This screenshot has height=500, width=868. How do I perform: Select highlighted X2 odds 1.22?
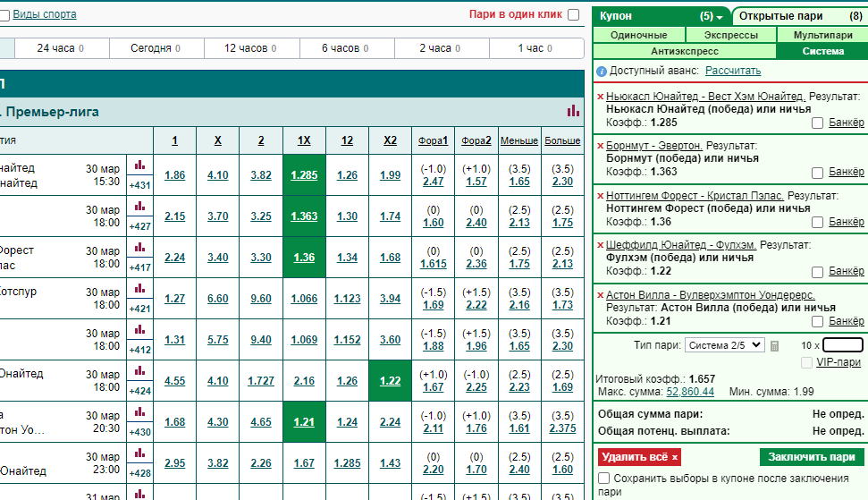pos(391,381)
